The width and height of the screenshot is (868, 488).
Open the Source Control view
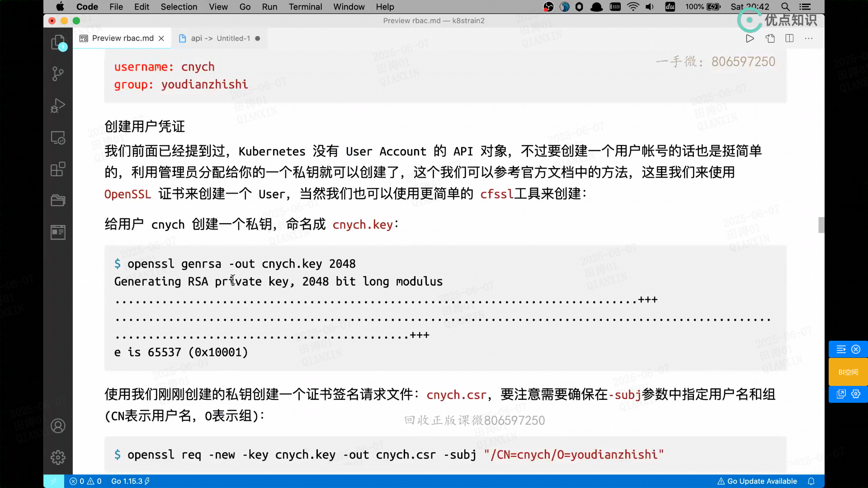tap(58, 74)
